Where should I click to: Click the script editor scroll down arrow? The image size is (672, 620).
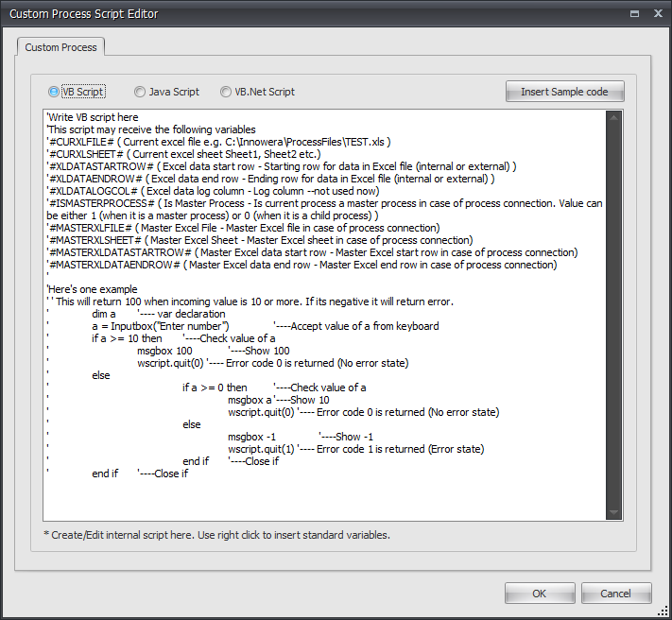click(615, 512)
